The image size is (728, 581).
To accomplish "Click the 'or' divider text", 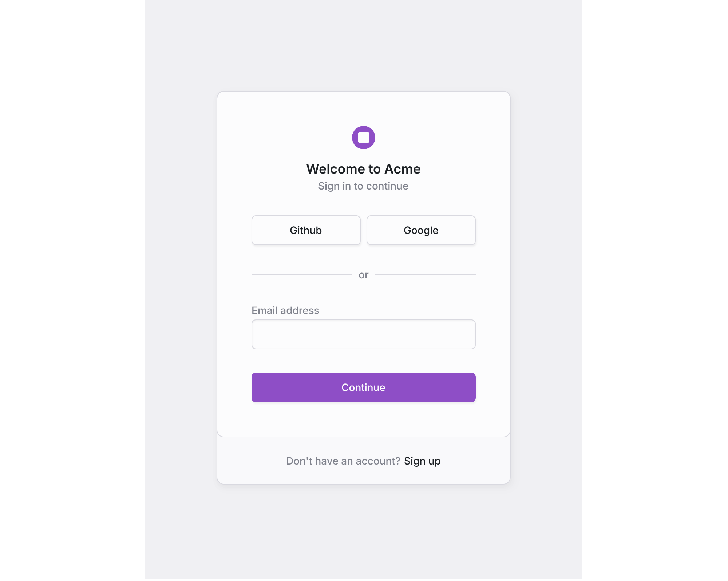I will click(363, 275).
